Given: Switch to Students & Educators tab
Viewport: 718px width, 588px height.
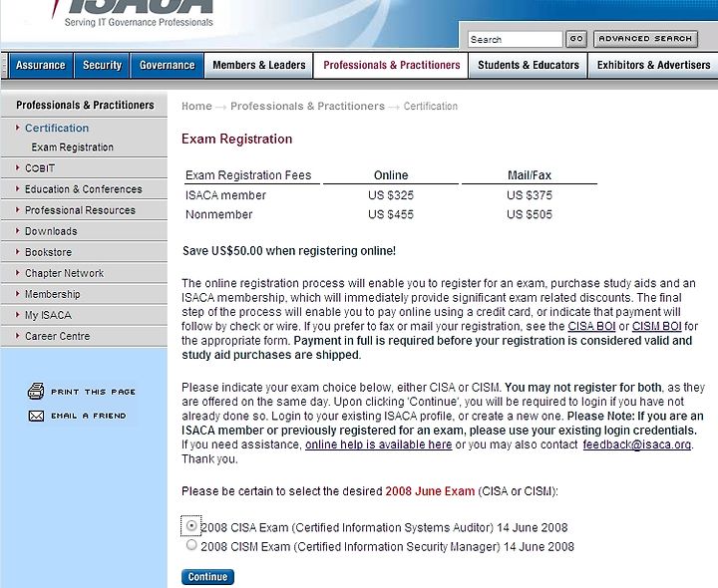Looking at the screenshot, I should (529, 65).
